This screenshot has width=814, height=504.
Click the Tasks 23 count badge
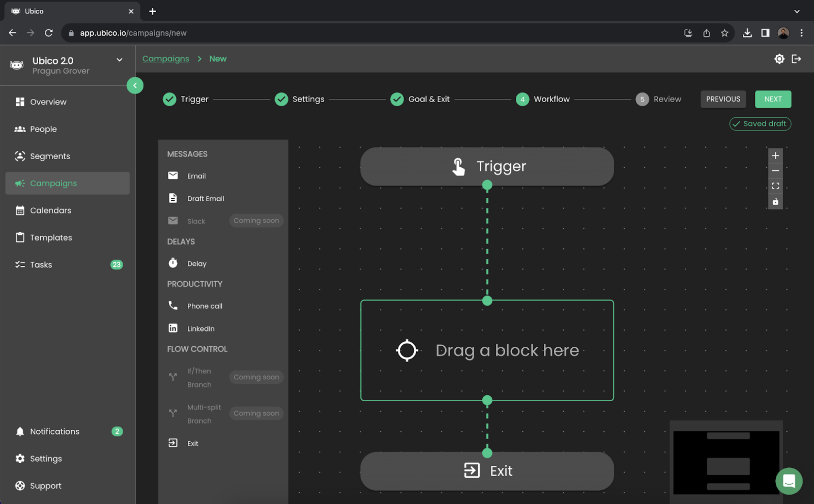click(117, 265)
